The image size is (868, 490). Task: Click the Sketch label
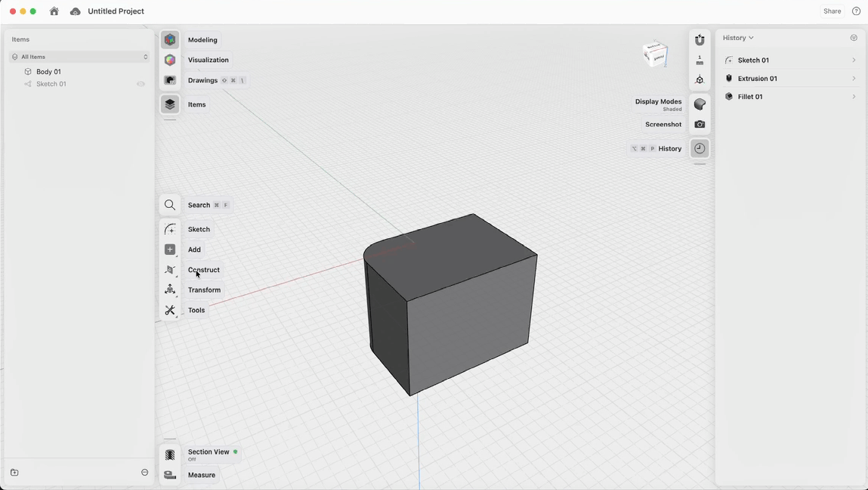coord(199,229)
